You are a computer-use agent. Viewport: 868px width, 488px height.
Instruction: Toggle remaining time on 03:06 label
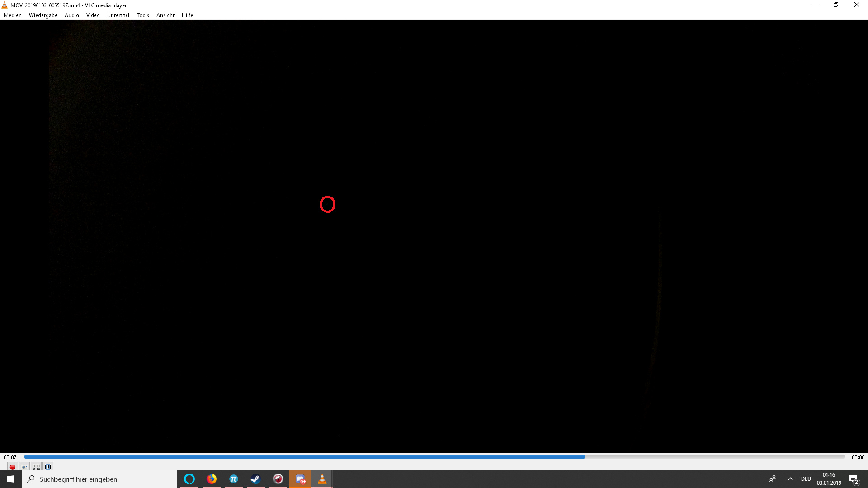[858, 457]
